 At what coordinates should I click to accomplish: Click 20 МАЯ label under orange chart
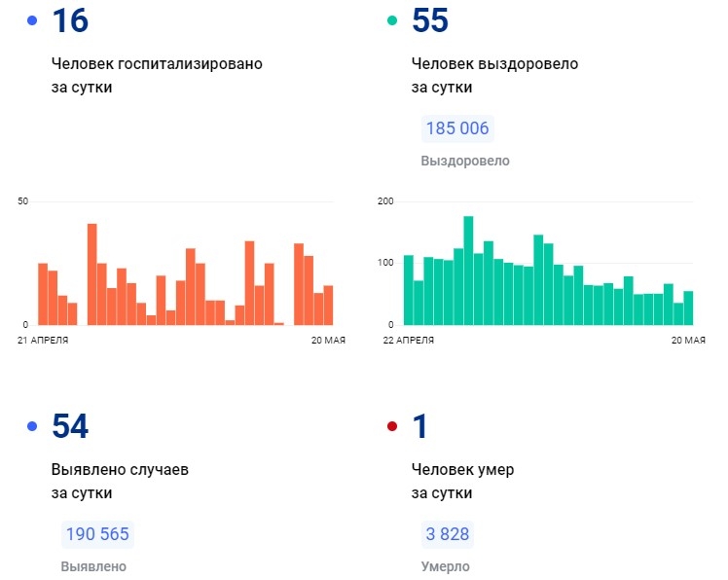[x=328, y=340]
